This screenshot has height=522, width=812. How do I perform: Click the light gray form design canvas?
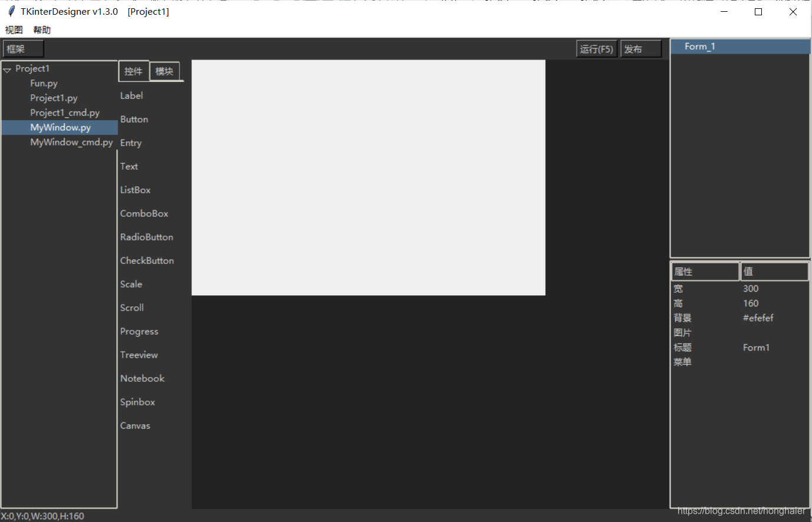(369, 177)
